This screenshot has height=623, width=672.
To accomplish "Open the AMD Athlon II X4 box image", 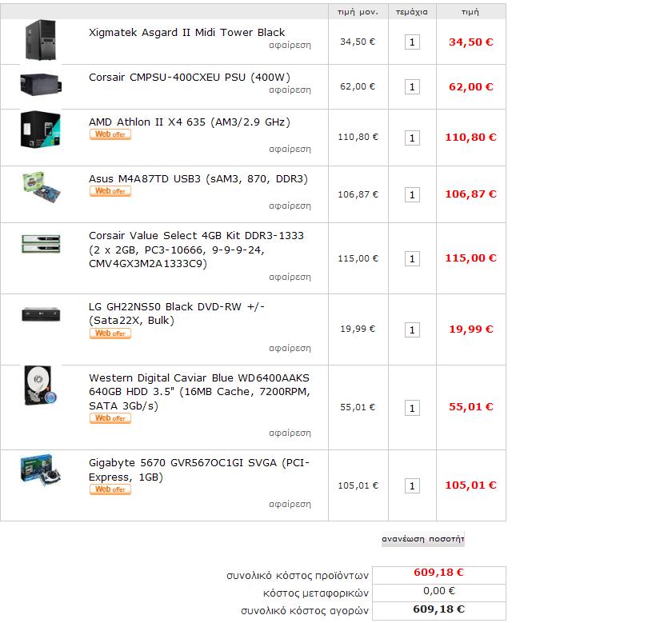I will (x=41, y=130).
